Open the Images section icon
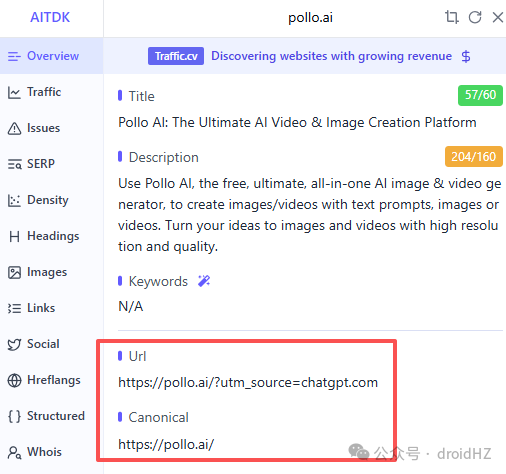 pos(14,272)
